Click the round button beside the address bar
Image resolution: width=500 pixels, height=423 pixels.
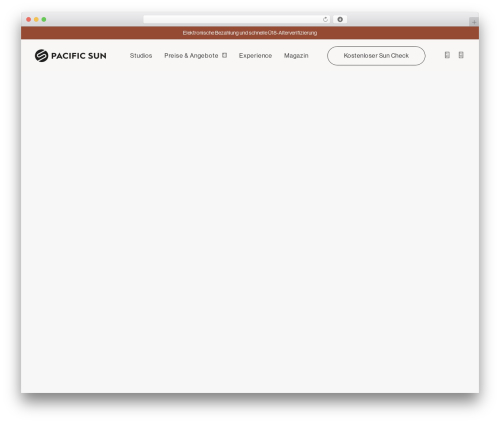point(340,20)
